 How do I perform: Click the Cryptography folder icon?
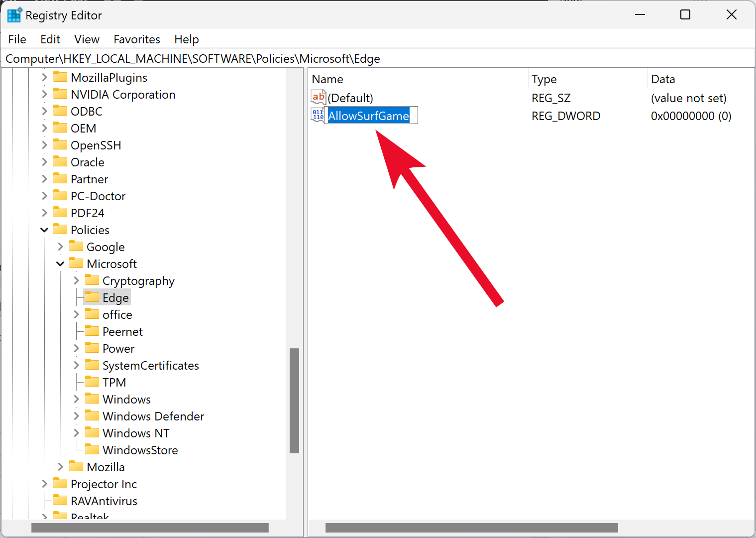pos(92,280)
